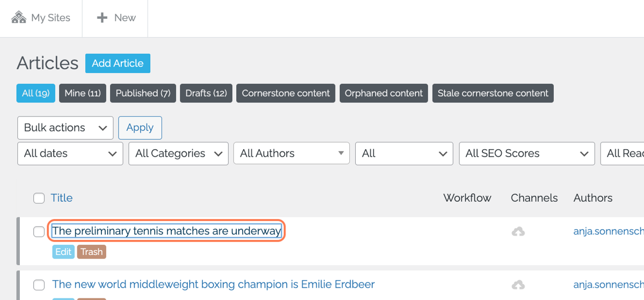Open the Bulk actions dropdown

click(x=65, y=128)
